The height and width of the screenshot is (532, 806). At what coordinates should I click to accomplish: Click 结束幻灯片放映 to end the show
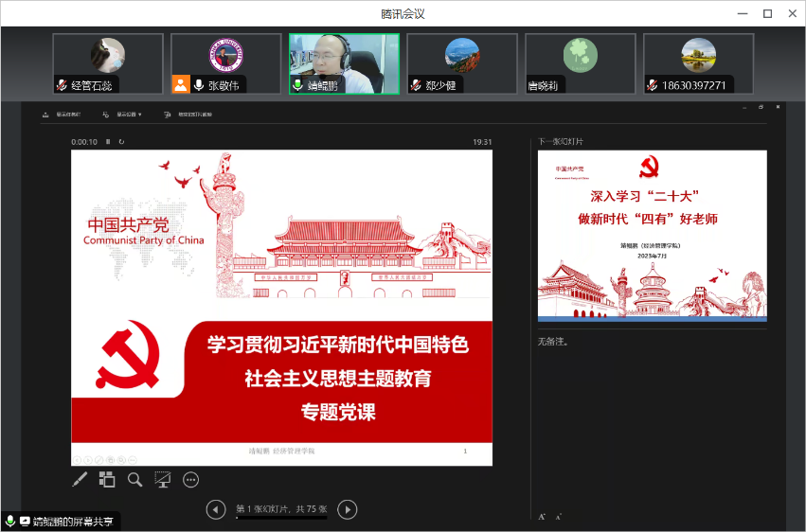(x=188, y=115)
